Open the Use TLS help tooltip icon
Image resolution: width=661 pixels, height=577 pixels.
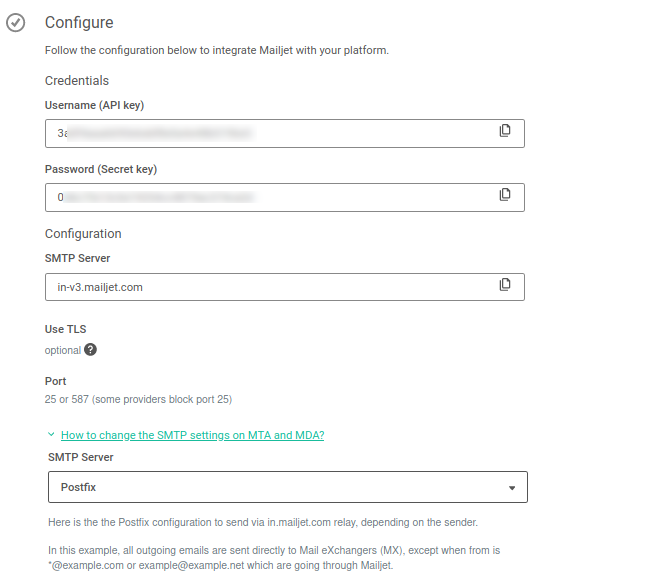91,350
